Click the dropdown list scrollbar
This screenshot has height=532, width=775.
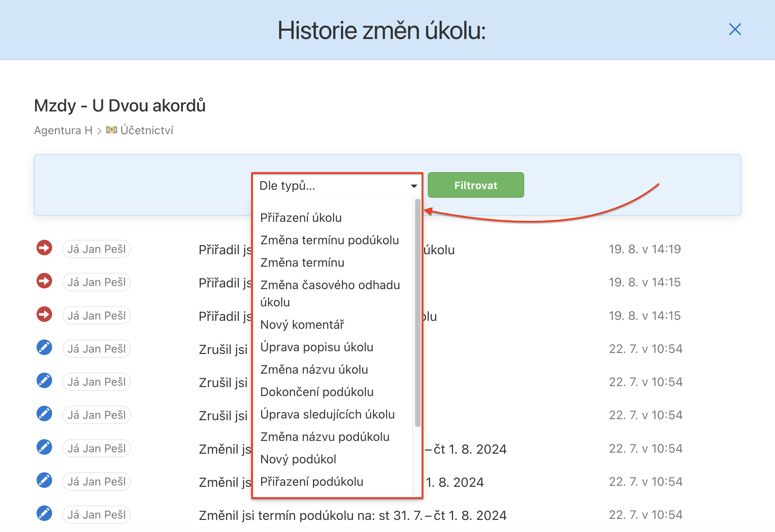pyautogui.click(x=418, y=313)
